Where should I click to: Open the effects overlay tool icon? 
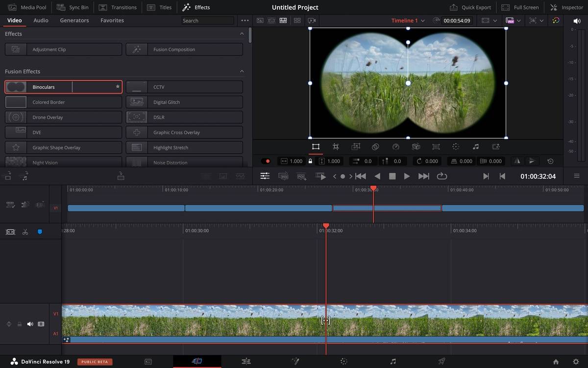495,147
